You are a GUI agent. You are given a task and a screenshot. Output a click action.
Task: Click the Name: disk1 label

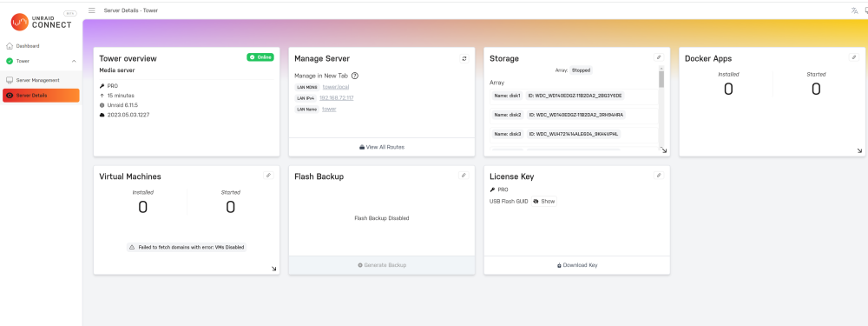[507, 96]
